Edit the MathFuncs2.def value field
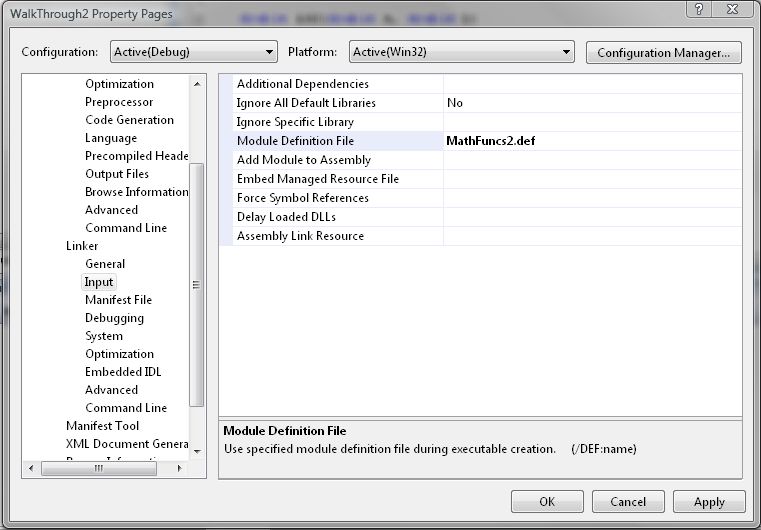The height and width of the screenshot is (530, 761). [592, 141]
